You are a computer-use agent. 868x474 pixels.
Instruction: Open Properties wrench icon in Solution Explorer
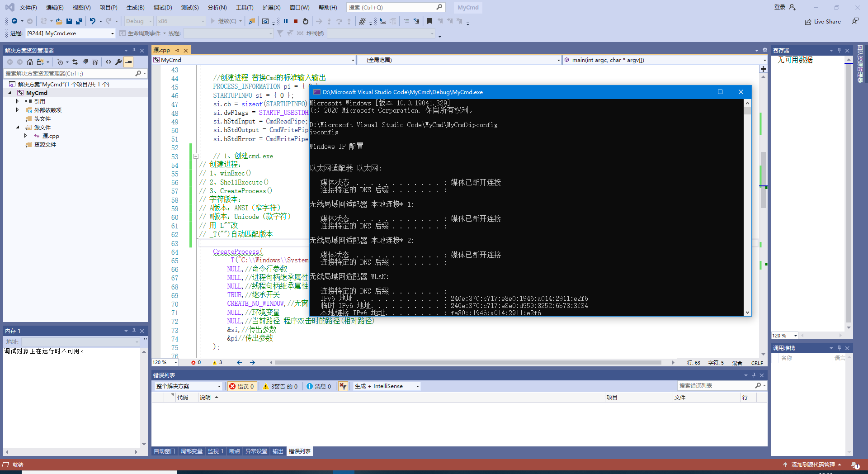[118, 62]
